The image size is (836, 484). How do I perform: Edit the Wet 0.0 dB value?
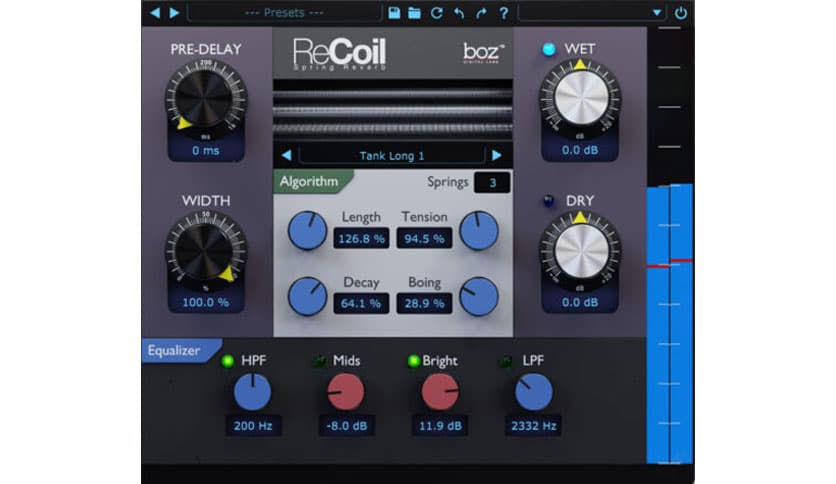[x=580, y=150]
